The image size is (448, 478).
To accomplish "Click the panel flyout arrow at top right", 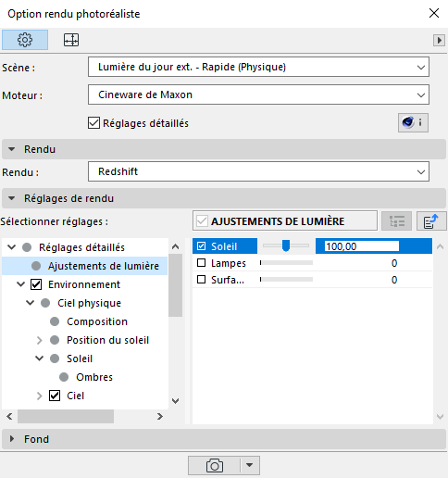I will click(x=439, y=40).
